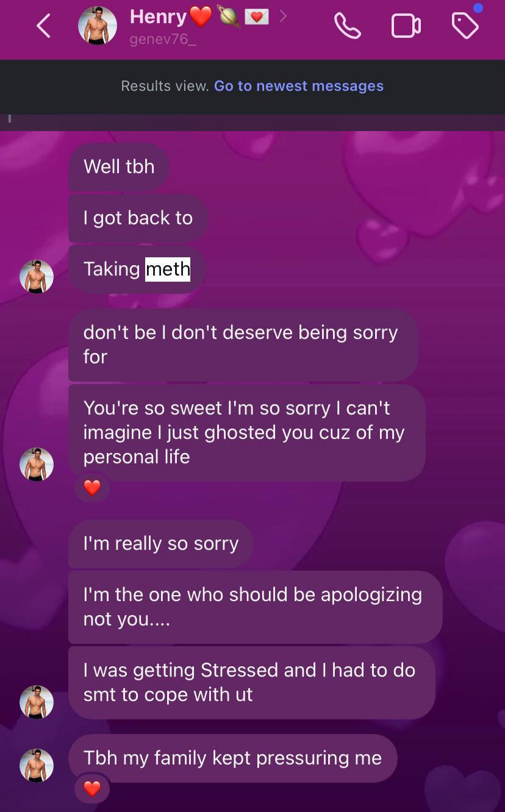Select the highlighted word meth
The width and height of the screenshot is (505, 812).
(x=168, y=269)
